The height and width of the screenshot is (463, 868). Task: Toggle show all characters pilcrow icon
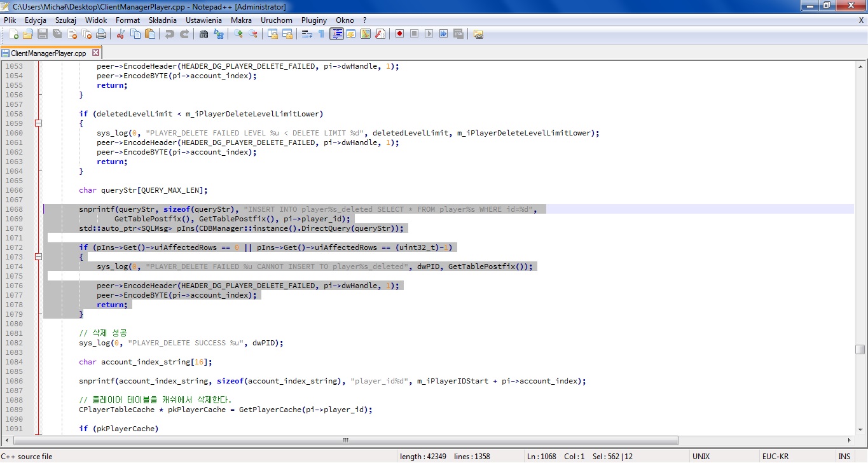pos(321,34)
